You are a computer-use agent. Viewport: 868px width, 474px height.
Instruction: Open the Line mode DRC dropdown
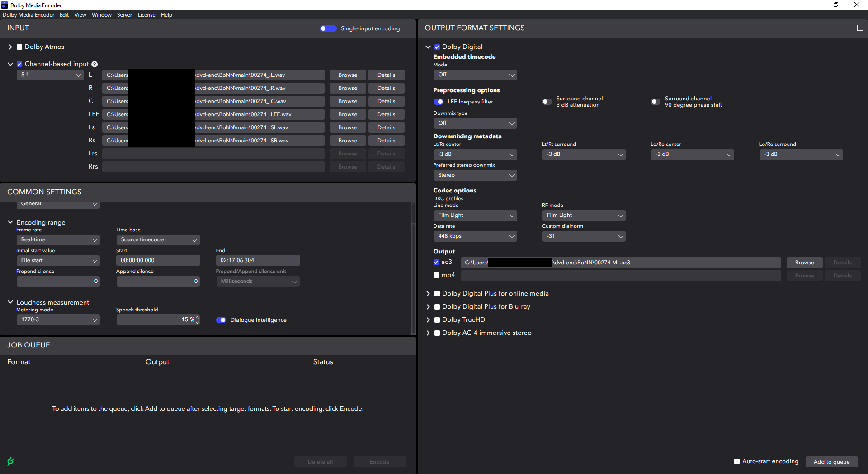pos(475,216)
